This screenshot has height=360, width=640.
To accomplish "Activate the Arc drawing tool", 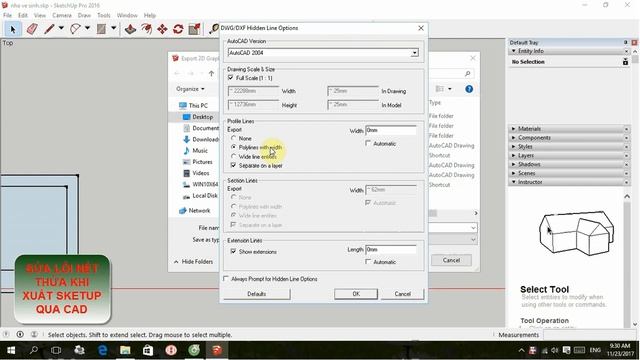I will click(75, 29).
